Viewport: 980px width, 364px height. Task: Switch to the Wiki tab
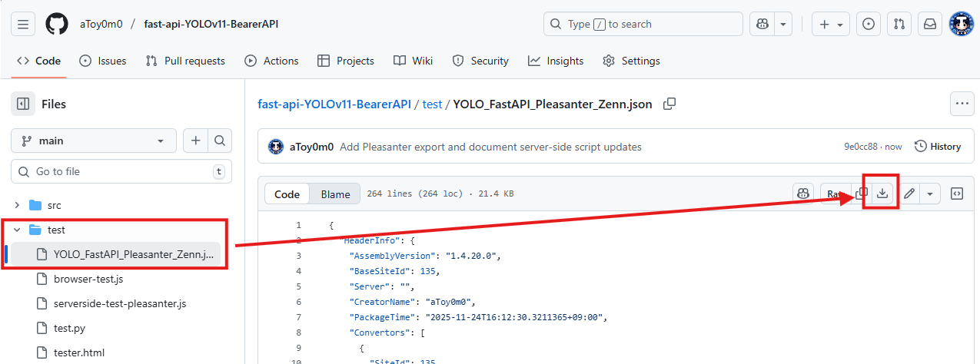tap(413, 61)
